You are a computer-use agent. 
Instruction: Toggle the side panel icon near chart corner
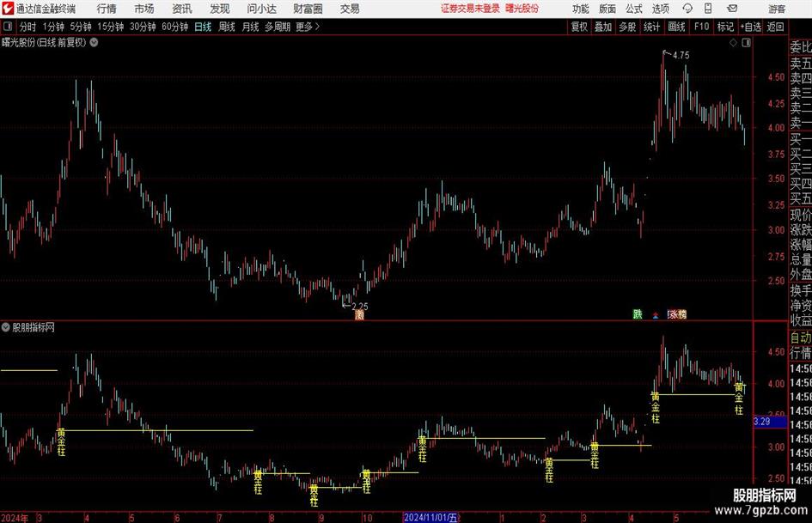(x=746, y=43)
